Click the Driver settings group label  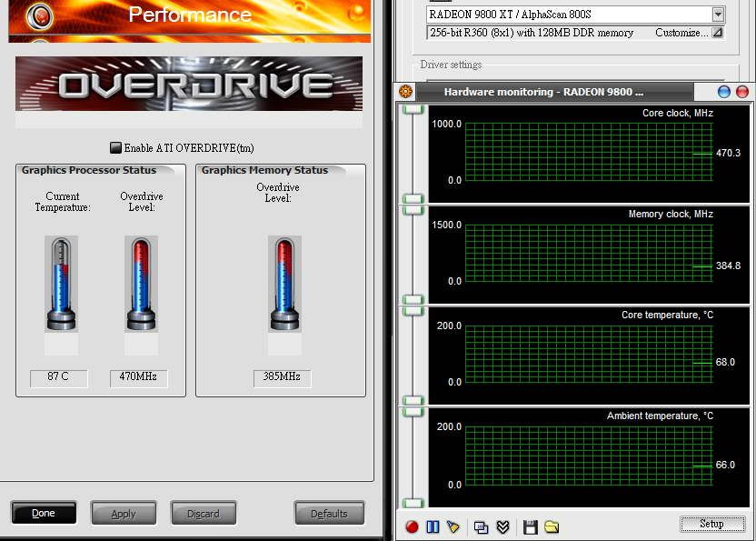[451, 65]
